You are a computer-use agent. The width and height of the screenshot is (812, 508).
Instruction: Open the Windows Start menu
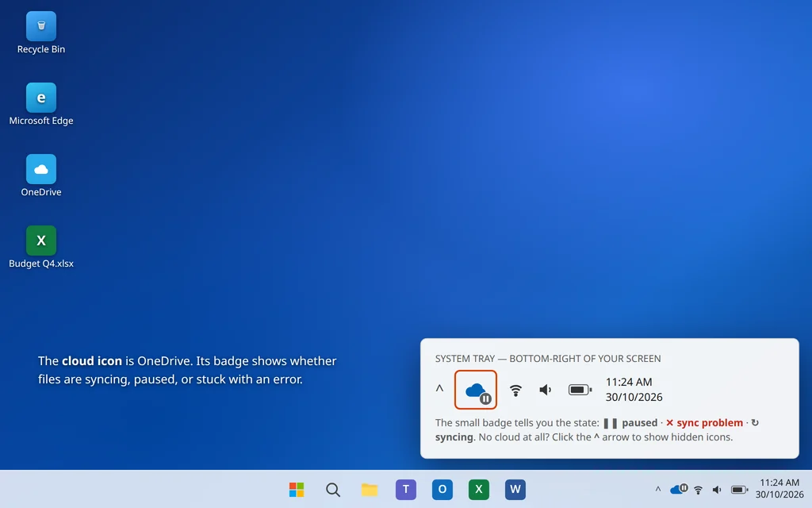click(297, 489)
